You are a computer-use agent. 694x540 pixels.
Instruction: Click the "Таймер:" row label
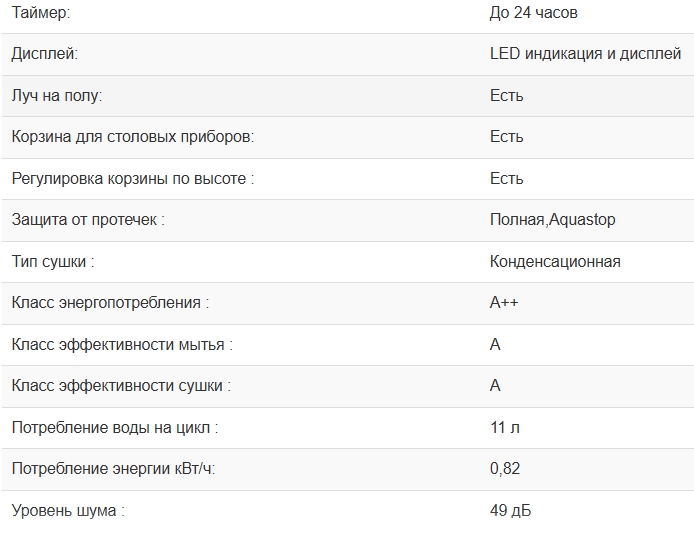point(41,13)
